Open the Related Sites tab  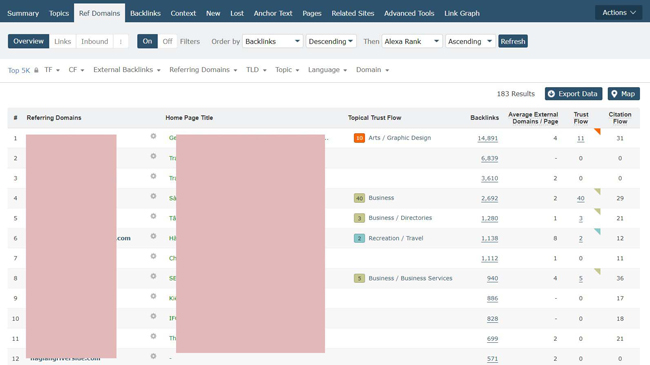pyautogui.click(x=353, y=13)
